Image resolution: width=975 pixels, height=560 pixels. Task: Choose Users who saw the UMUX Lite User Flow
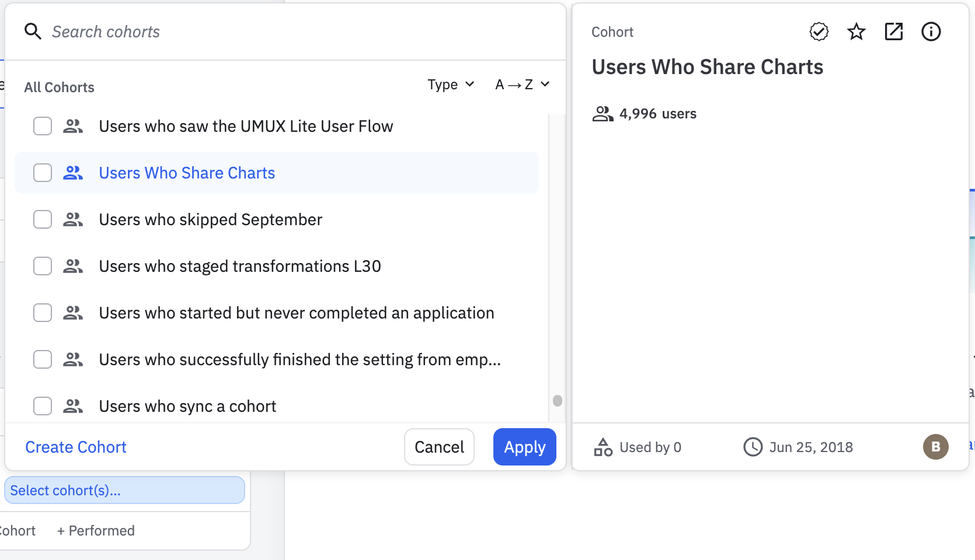[x=245, y=126]
